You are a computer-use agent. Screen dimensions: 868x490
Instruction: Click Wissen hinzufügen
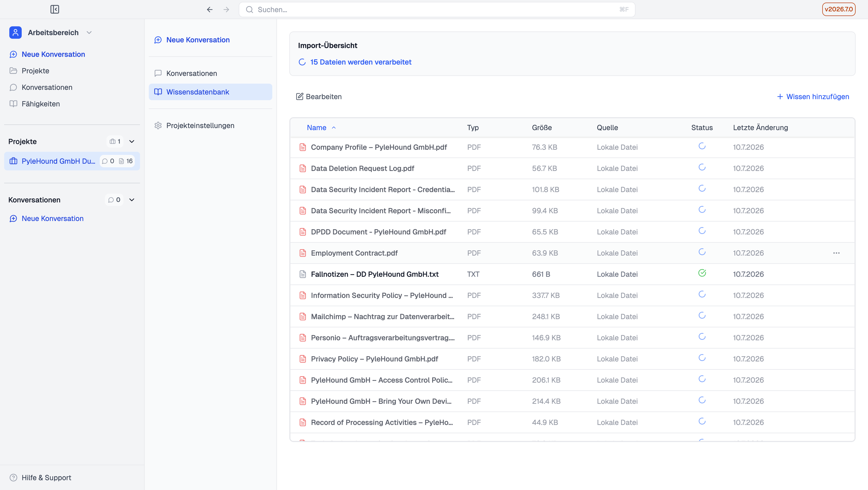813,97
